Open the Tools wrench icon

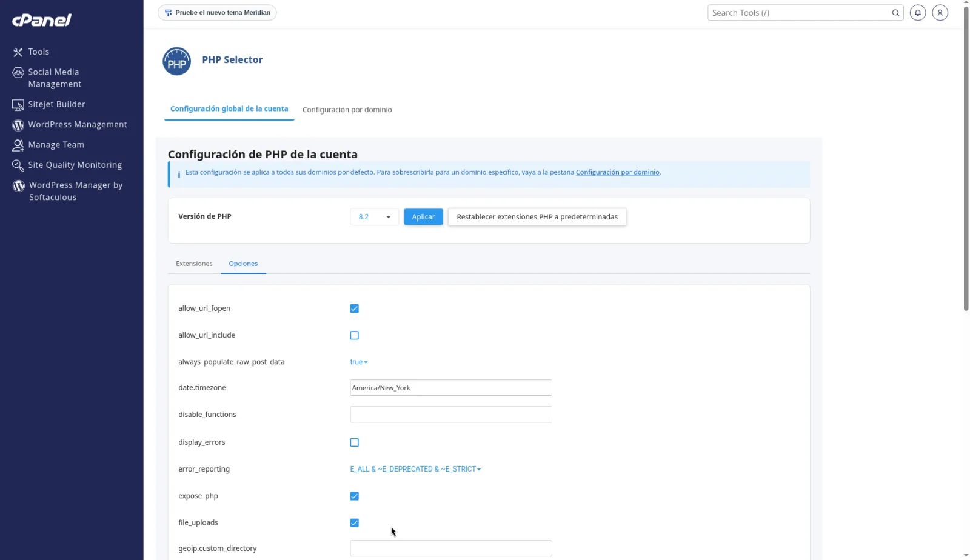pyautogui.click(x=18, y=52)
